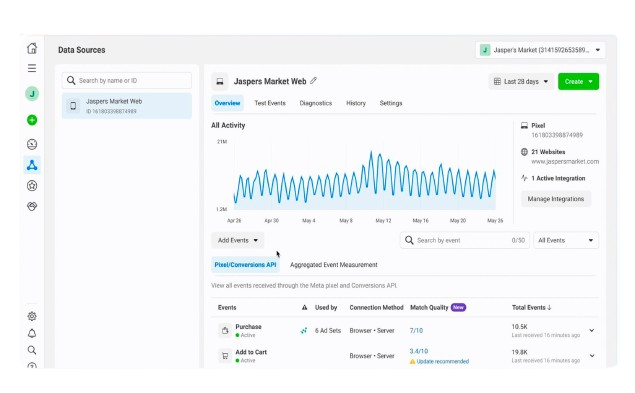635x393 pixels.
Task: Click the green plus create icon
Action: 32,120
